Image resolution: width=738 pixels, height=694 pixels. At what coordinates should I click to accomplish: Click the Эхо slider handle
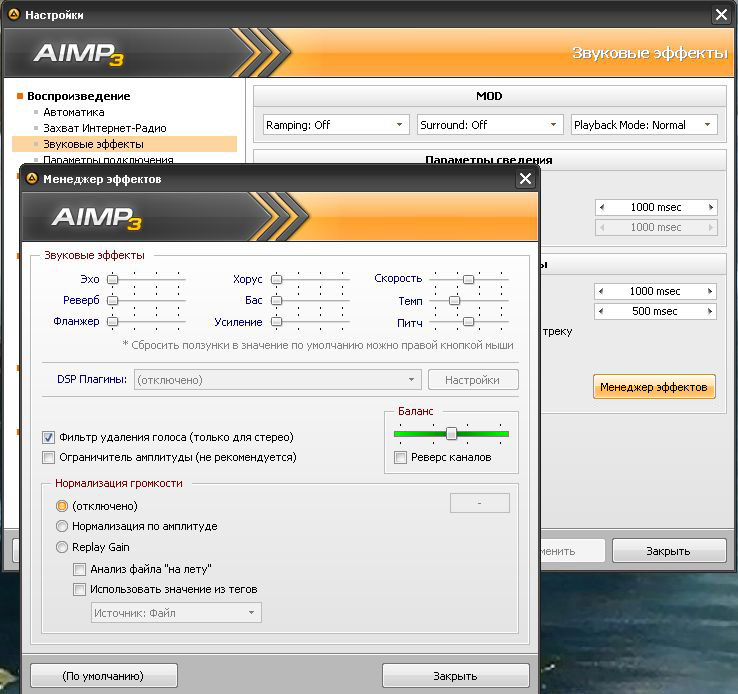pos(112,279)
